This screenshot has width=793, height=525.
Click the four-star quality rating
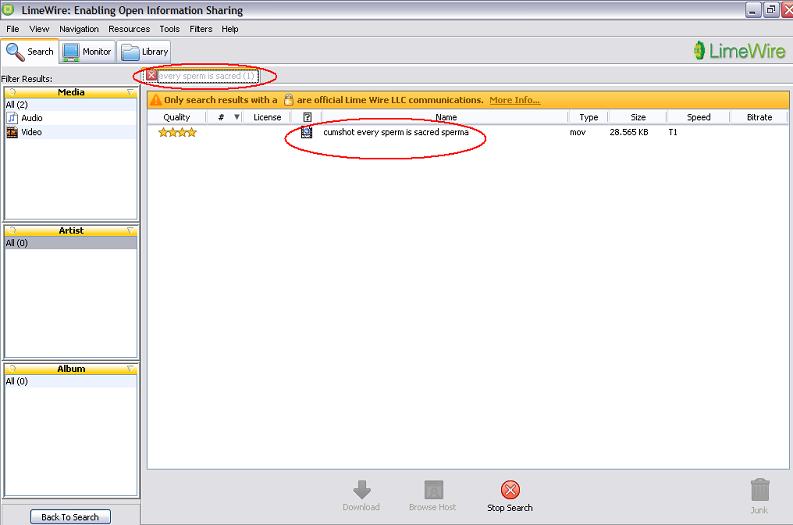tap(177, 133)
